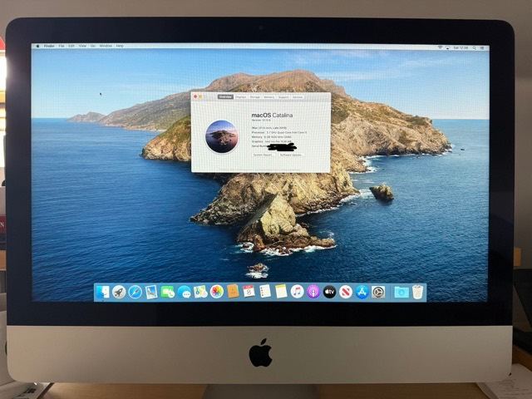Image resolution: width=532 pixels, height=399 pixels.
Task: Open Safari compass icon in Dock
Action: [x=135, y=292]
